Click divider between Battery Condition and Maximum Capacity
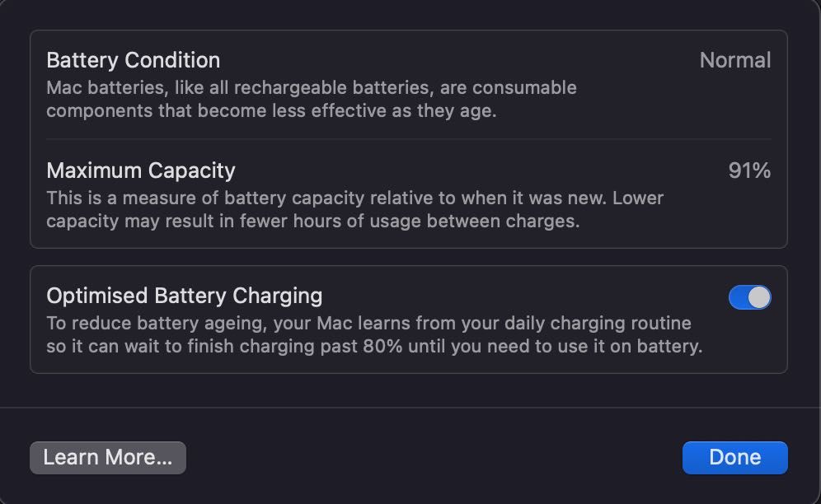The height and width of the screenshot is (504, 821). click(409, 139)
